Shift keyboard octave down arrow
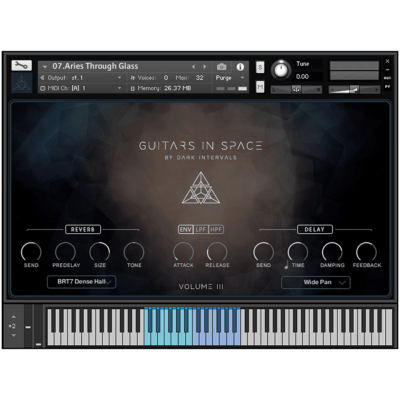This screenshot has width=400, height=400. [x=14, y=335]
